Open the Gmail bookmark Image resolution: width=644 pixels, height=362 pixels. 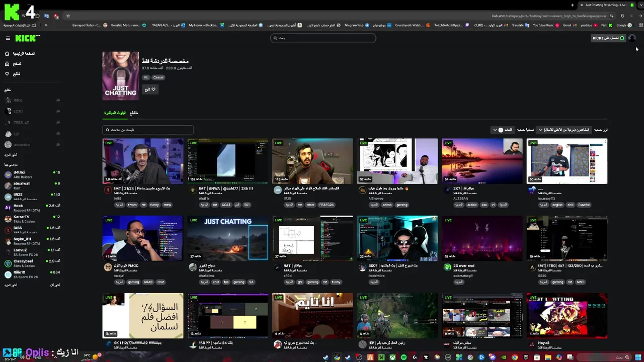pyautogui.click(x=570, y=25)
